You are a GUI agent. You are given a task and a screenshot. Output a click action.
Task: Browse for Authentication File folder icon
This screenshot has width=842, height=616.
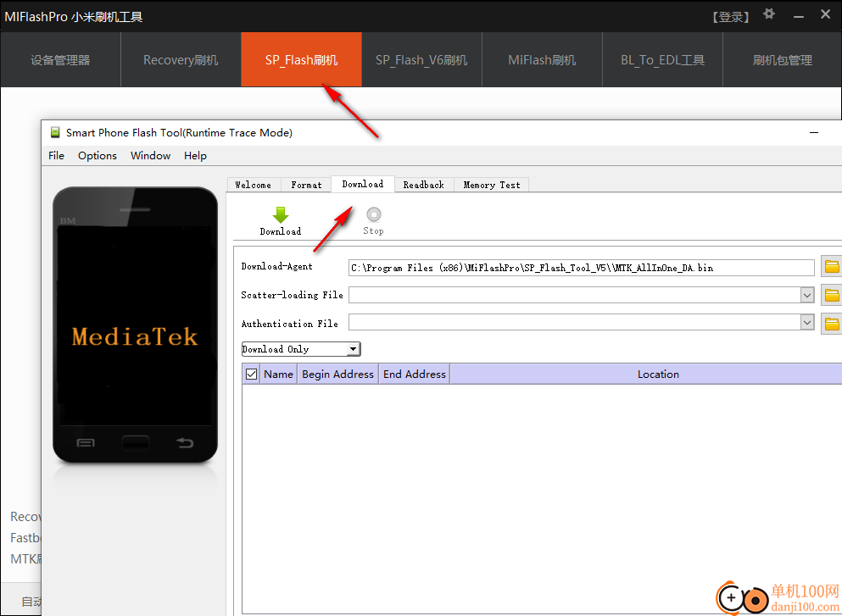(x=831, y=323)
